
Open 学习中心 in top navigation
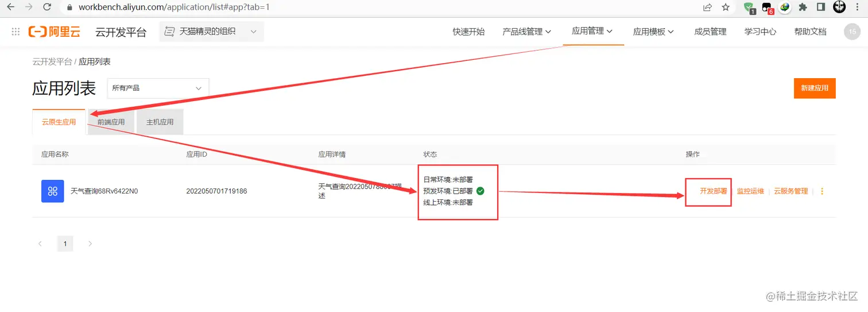(760, 32)
